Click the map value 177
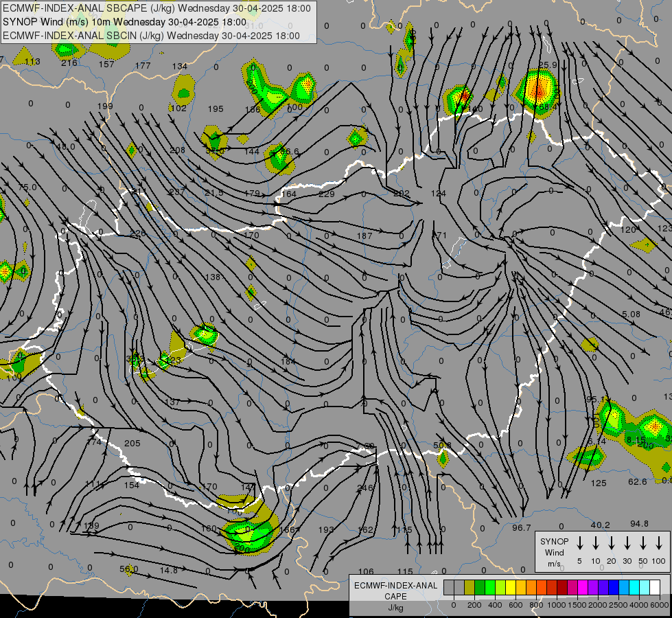 click(143, 65)
